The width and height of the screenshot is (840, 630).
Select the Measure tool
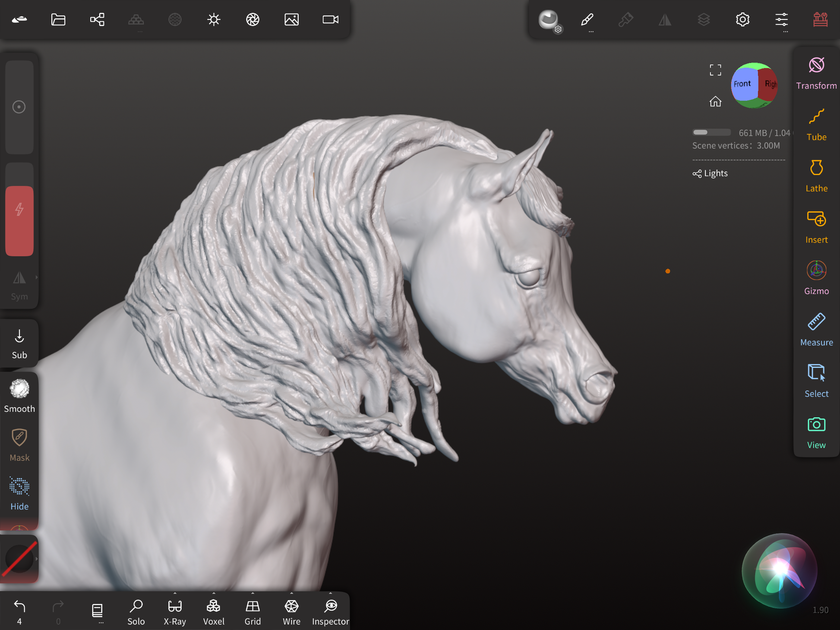coord(816,330)
